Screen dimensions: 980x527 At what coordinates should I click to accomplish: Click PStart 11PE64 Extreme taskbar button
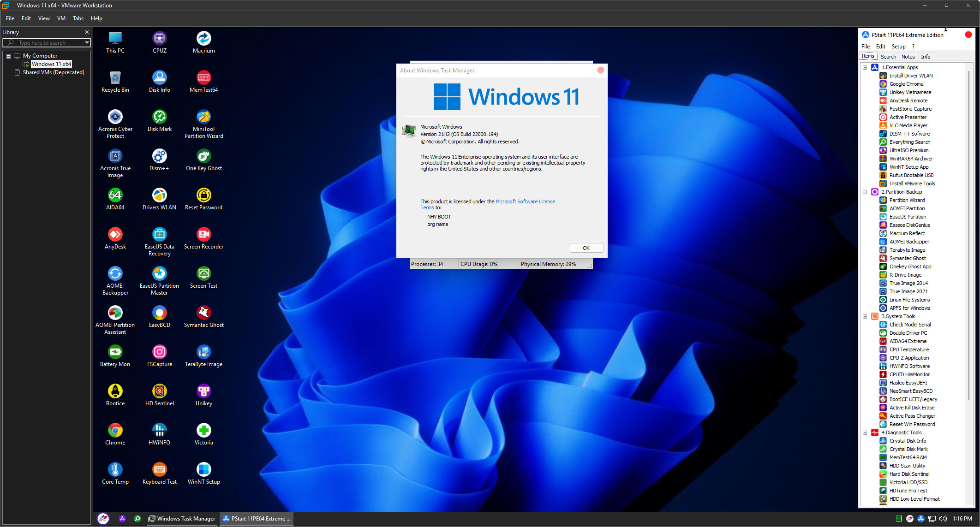coord(257,519)
